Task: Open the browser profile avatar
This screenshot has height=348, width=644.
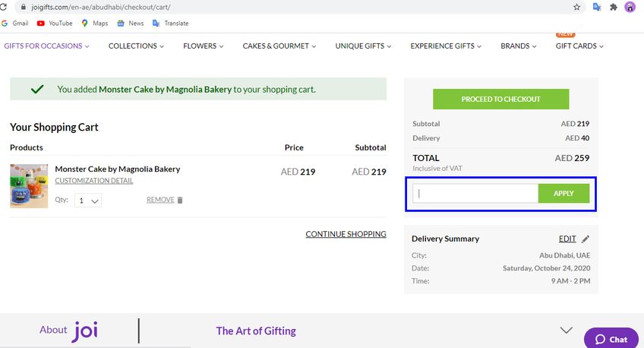Action: 630,7
